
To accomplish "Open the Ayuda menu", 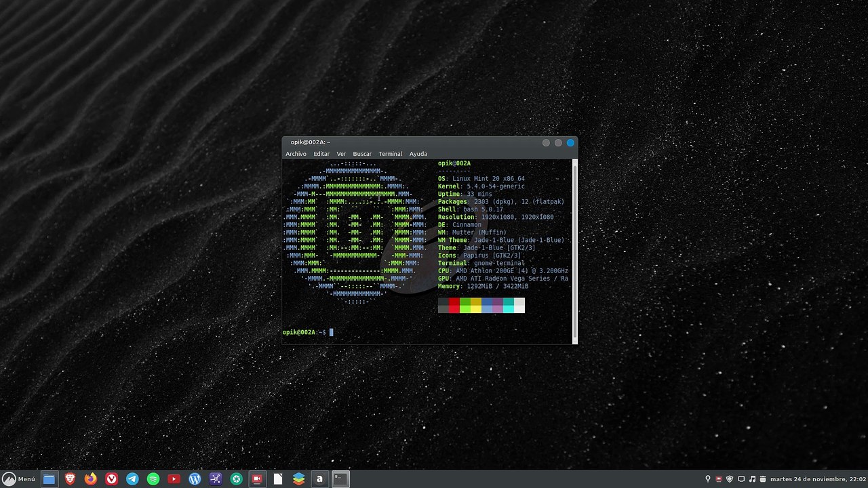I will [418, 154].
